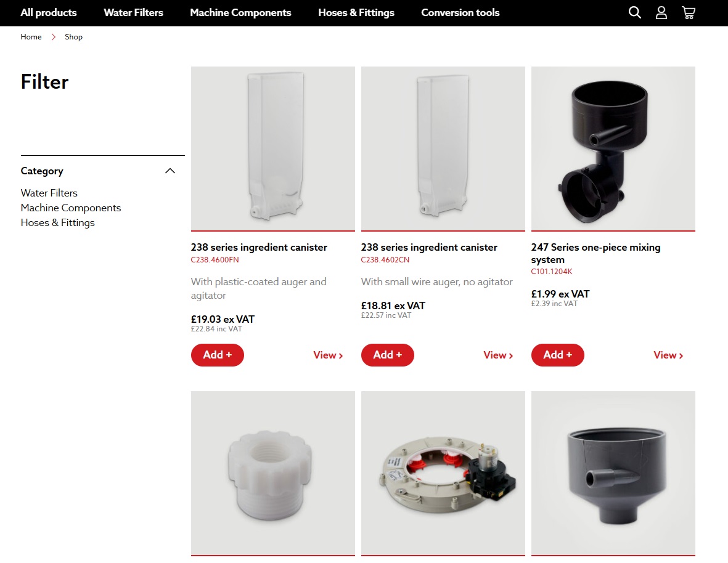Filter by Hoses & Fittings category
728x563 pixels.
(x=57, y=222)
